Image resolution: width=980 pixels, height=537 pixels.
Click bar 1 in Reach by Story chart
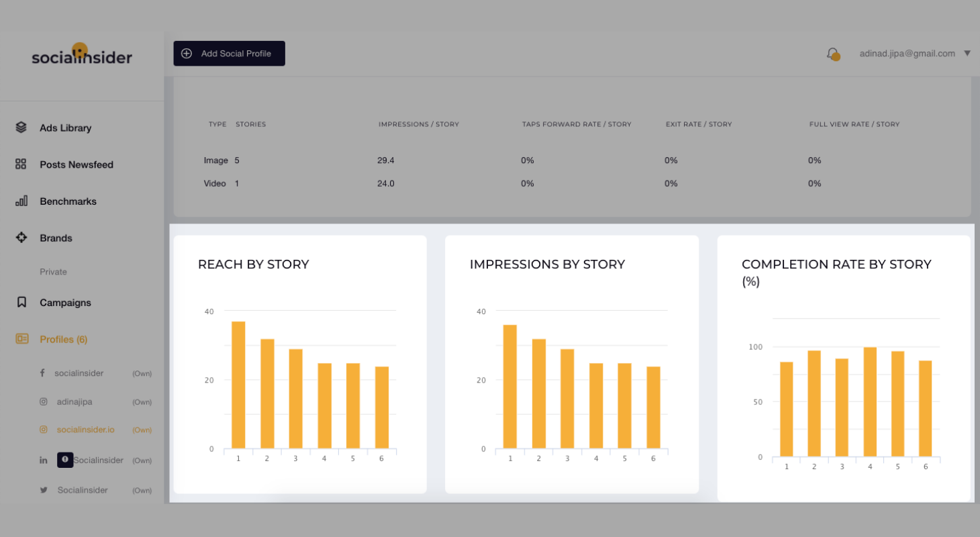coord(238,385)
